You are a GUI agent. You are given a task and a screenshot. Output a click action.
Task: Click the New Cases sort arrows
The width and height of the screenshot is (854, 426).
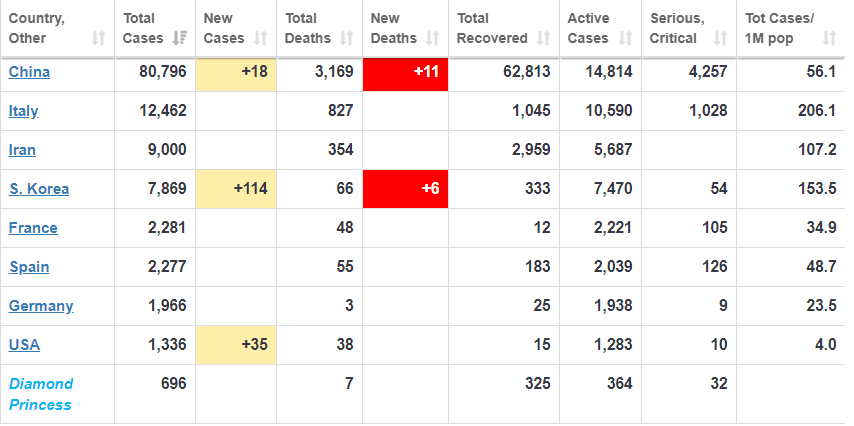(260, 38)
